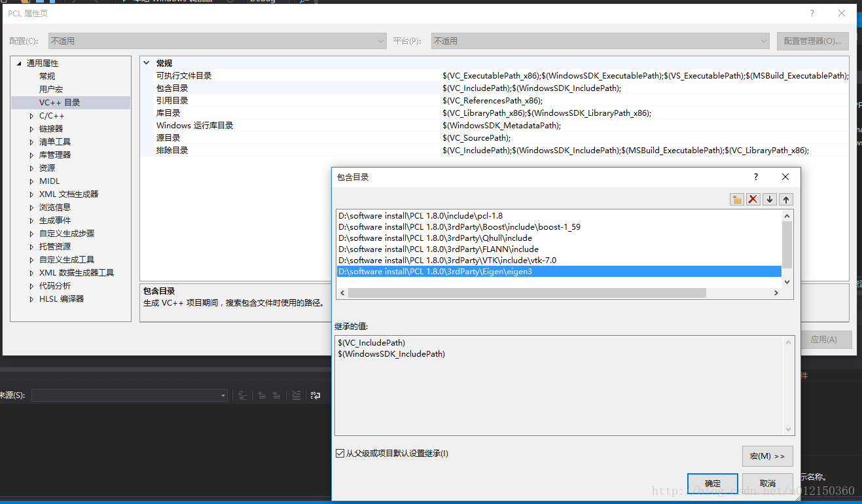
Task: Select 自定义生成步骤 tree item
Action: tap(67, 234)
